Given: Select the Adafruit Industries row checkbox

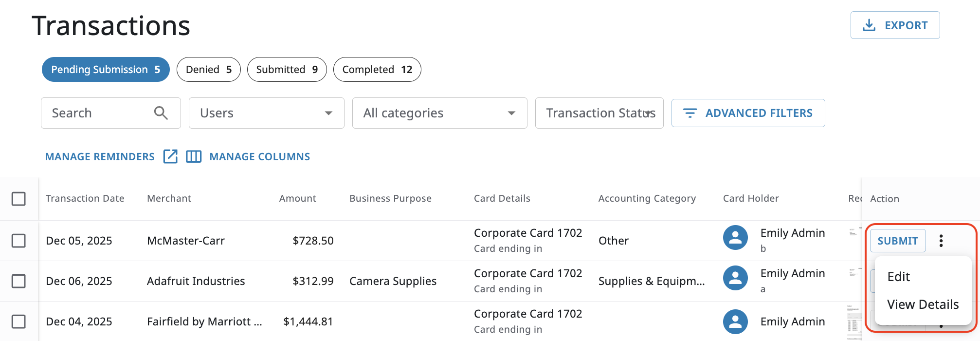Looking at the screenshot, I should click(18, 281).
